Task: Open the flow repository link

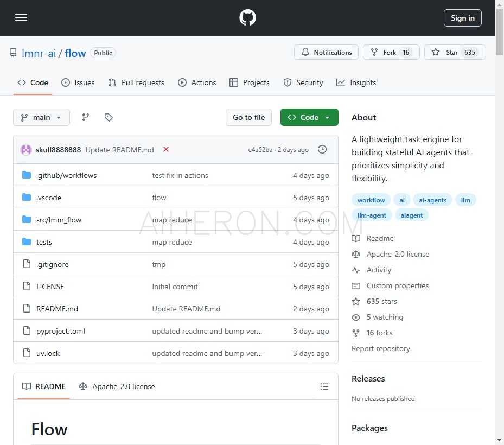Action: (x=75, y=53)
